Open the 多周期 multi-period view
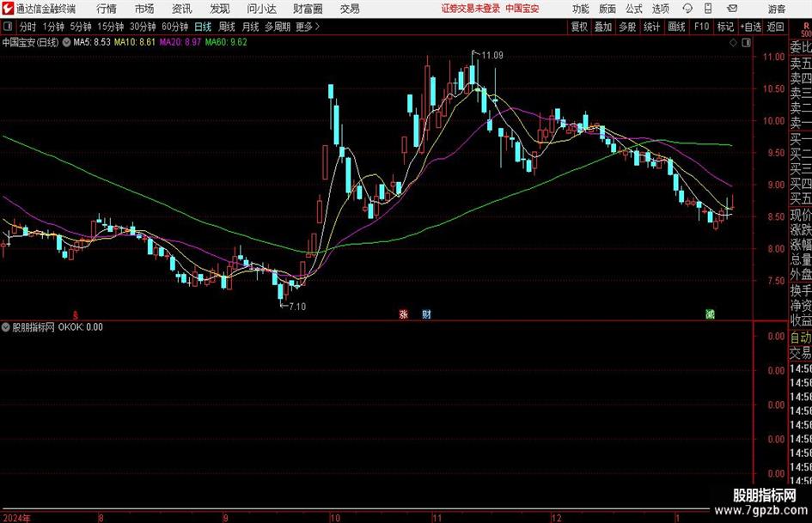The image size is (812, 523). coord(278,27)
